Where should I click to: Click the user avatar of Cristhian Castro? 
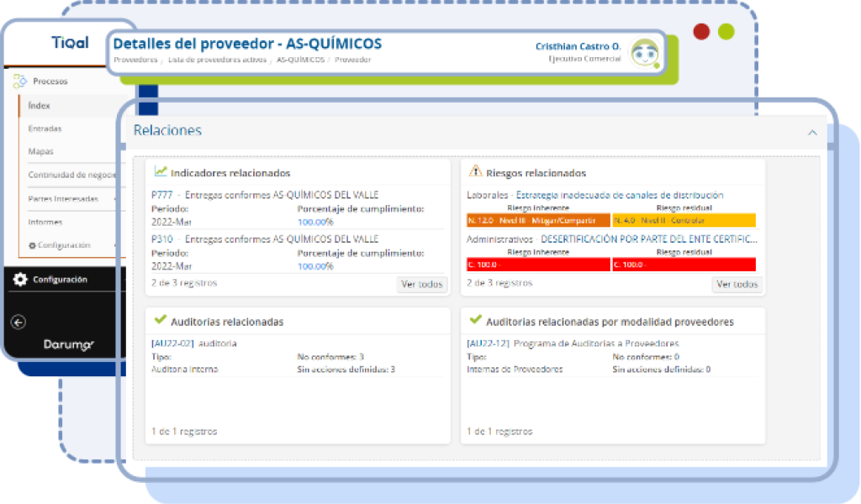(645, 53)
